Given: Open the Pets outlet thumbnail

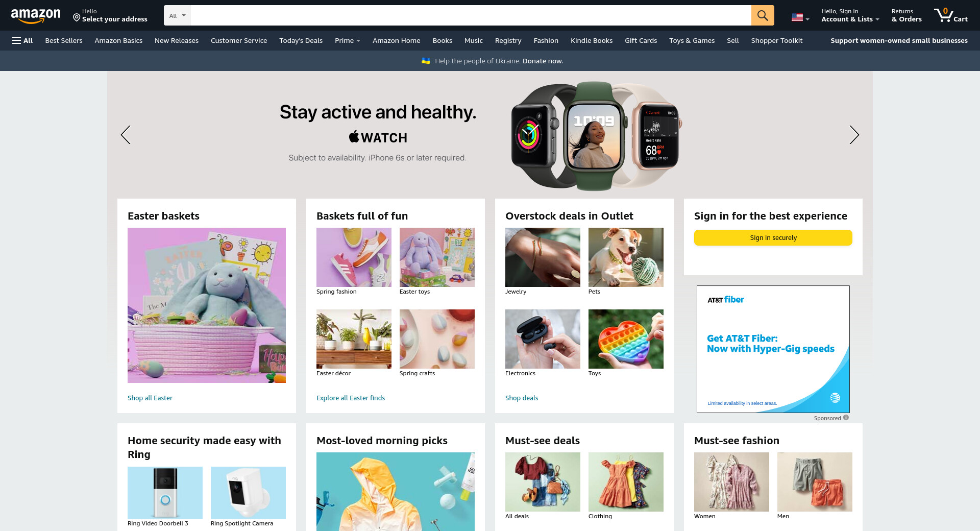Looking at the screenshot, I should 626,257.
